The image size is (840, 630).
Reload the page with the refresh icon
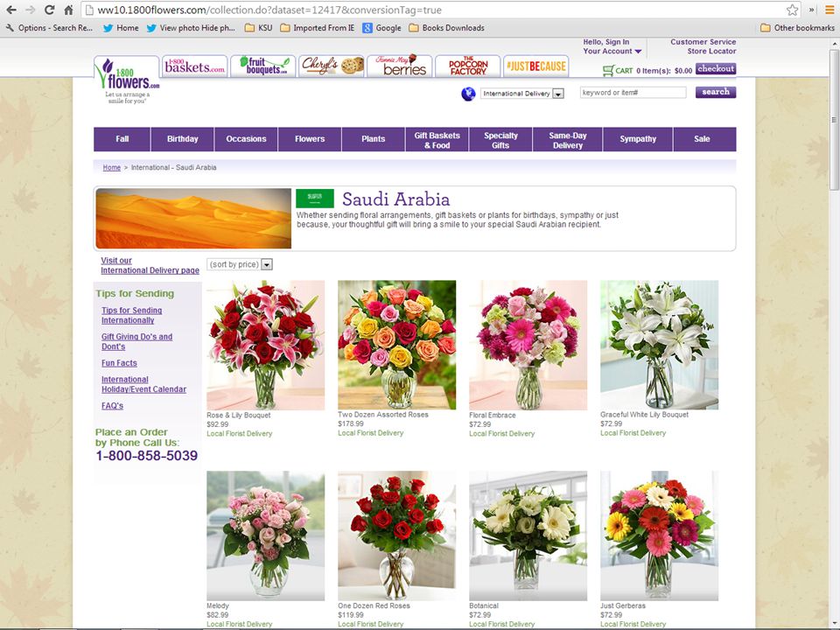(49, 10)
